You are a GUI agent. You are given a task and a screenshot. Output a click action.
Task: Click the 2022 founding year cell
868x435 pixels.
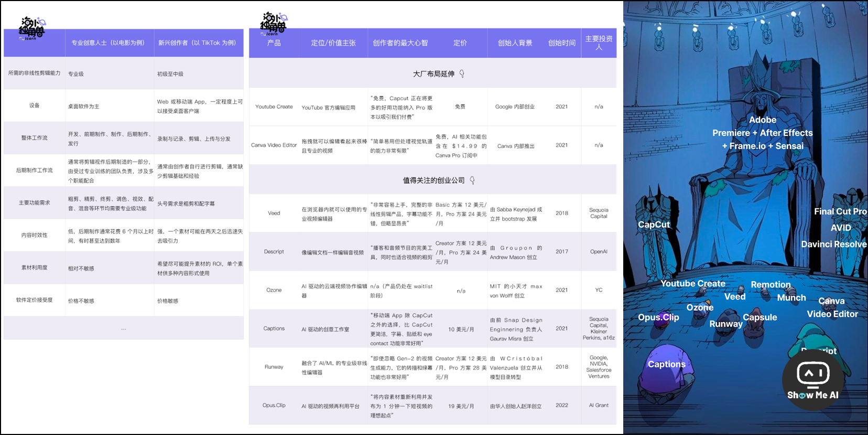(x=562, y=405)
